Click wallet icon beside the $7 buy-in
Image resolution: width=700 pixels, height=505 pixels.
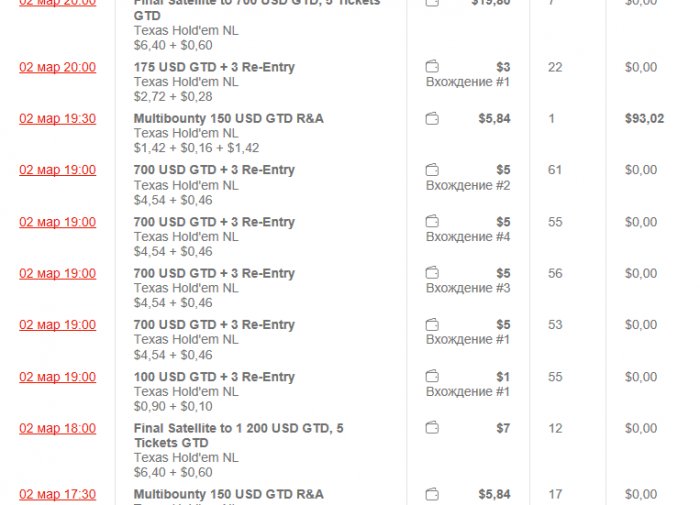pos(432,428)
